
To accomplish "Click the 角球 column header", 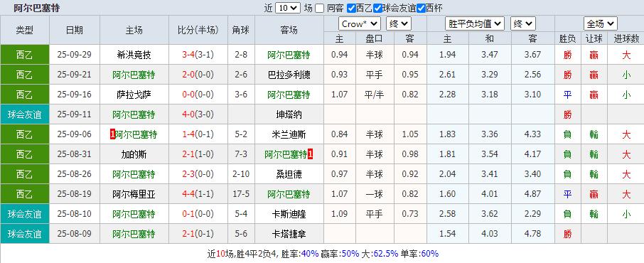I will pos(241,30).
